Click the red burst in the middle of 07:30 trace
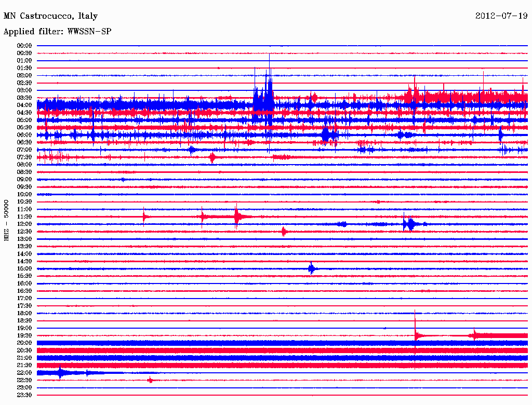This screenshot has width=532, height=405. 212,157
